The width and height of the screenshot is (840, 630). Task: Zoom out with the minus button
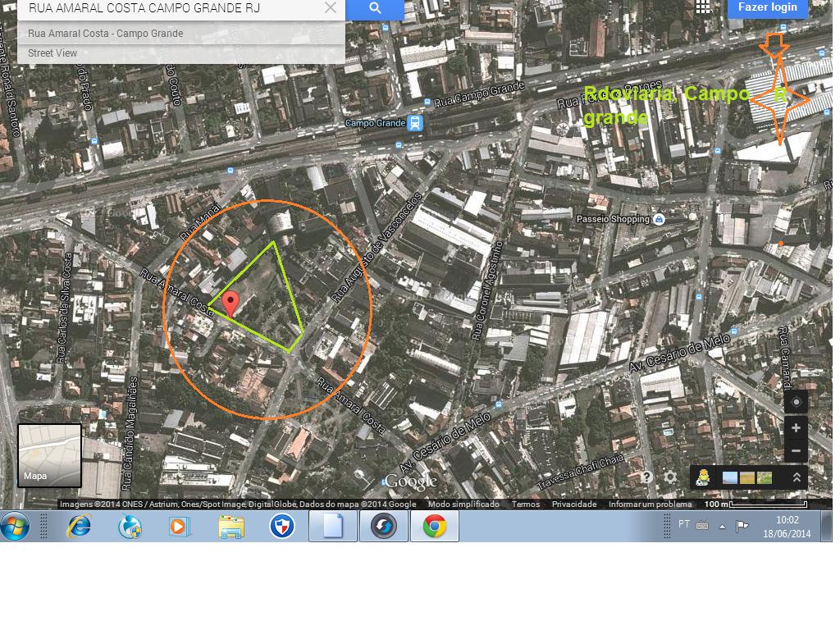796,450
